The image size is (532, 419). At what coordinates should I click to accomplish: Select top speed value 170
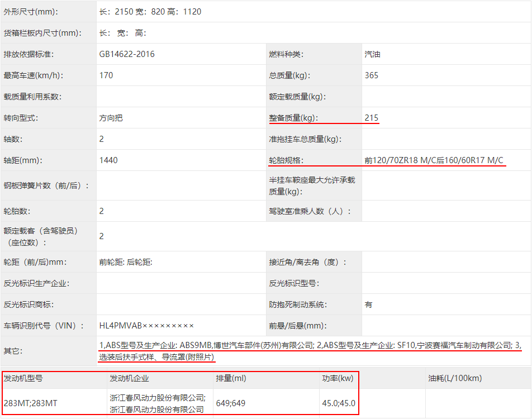pyautogui.click(x=106, y=75)
